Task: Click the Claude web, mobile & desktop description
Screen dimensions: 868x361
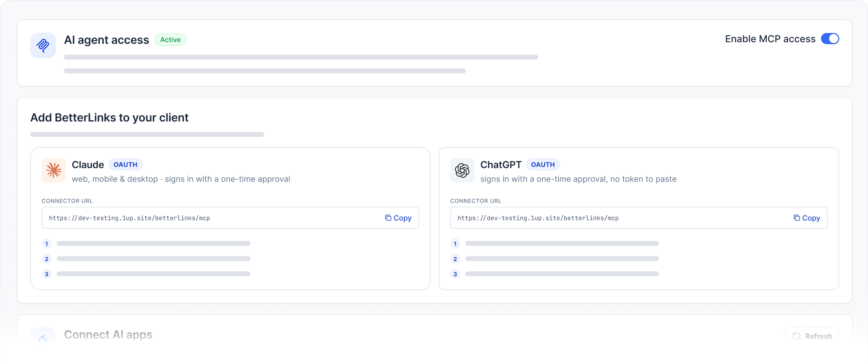Action: coord(181,179)
